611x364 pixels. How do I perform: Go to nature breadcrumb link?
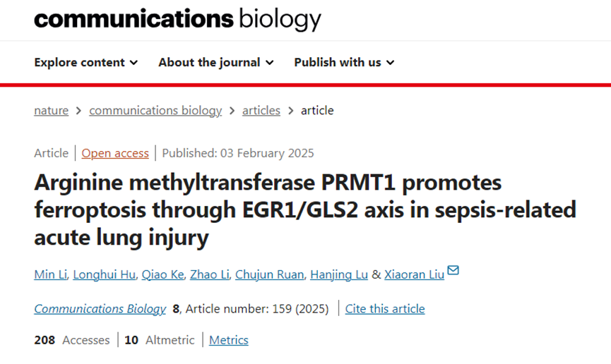point(51,111)
